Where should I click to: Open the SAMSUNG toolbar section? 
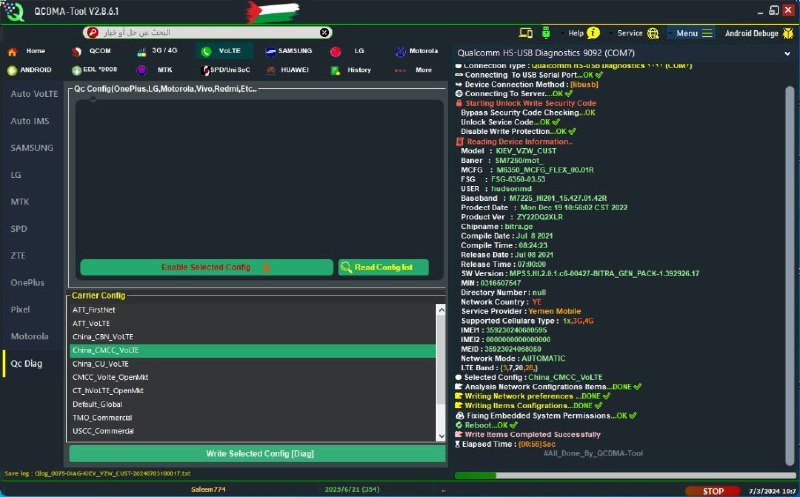pos(289,51)
